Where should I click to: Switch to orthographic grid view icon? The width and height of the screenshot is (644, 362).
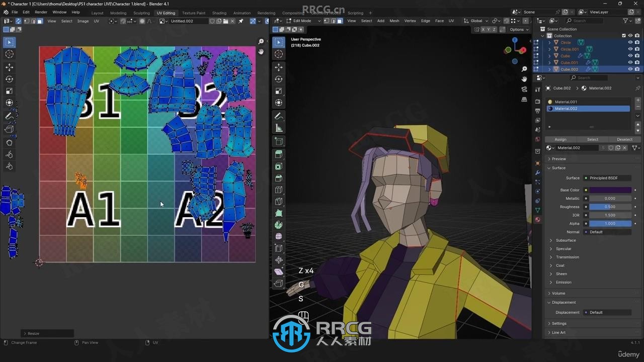tap(524, 100)
